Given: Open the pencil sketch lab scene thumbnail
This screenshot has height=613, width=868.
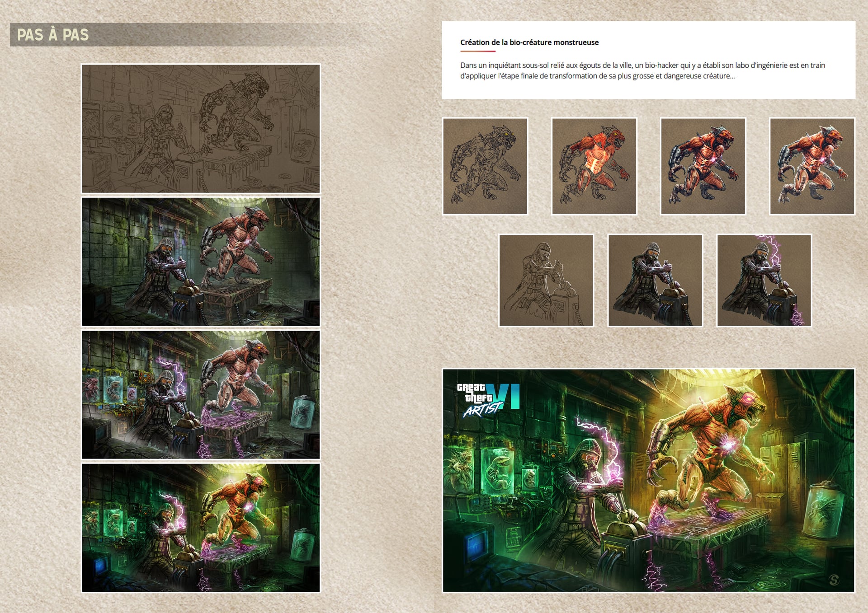Looking at the screenshot, I should tap(201, 129).
